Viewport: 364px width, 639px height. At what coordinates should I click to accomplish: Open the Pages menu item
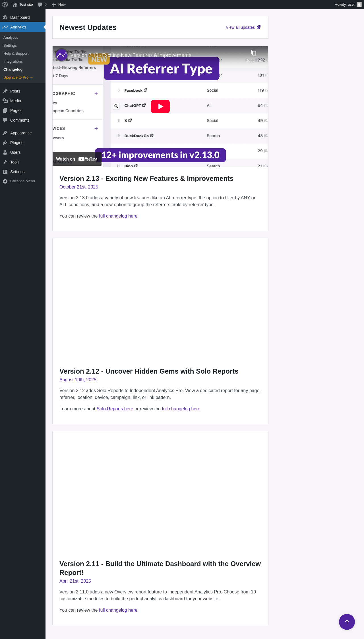pyautogui.click(x=23, y=110)
